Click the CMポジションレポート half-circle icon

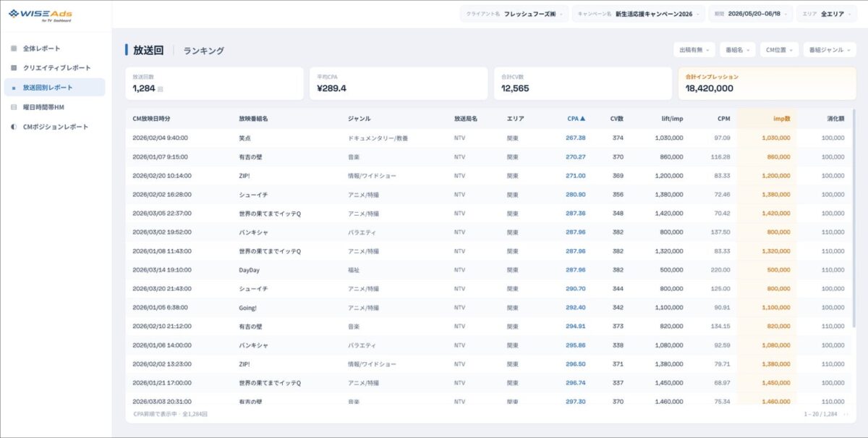point(13,127)
